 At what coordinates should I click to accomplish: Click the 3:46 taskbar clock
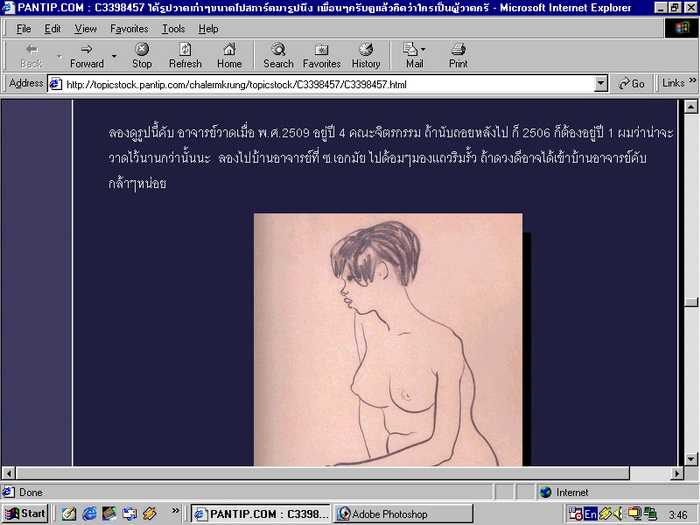pos(678,515)
